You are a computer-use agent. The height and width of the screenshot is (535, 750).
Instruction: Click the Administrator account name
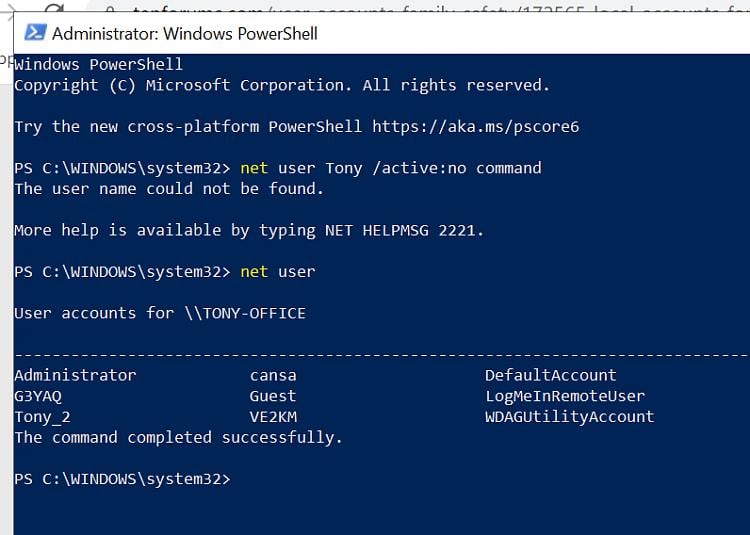coord(75,375)
